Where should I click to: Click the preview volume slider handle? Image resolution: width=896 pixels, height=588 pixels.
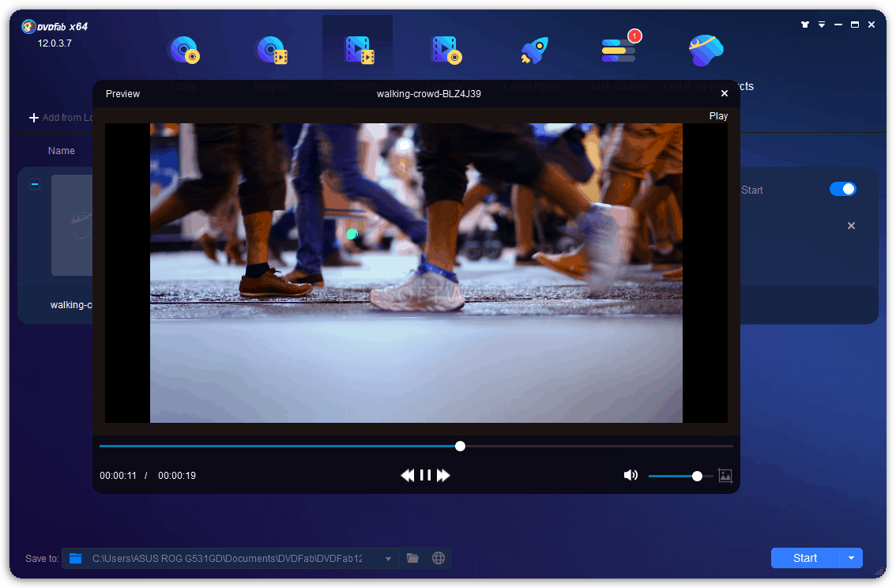697,476
